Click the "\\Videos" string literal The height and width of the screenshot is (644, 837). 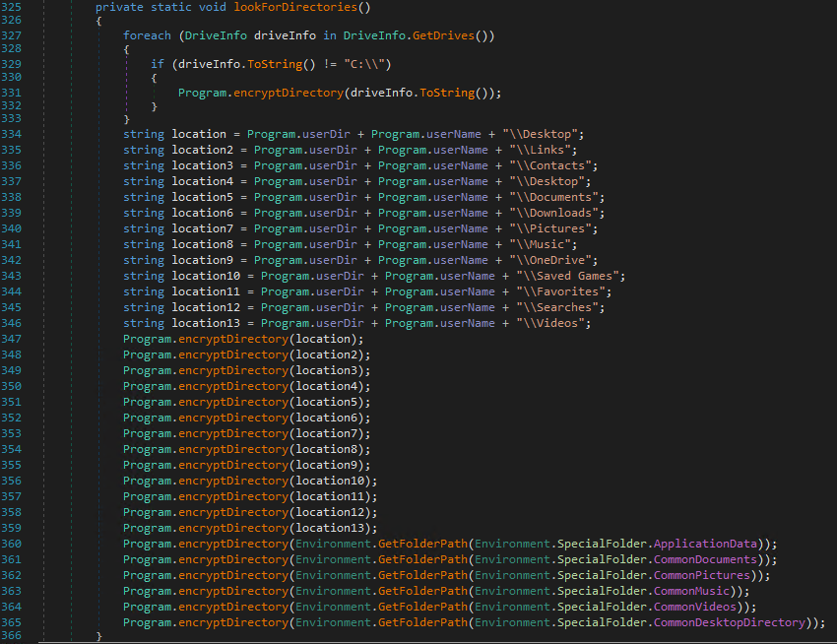(x=550, y=323)
